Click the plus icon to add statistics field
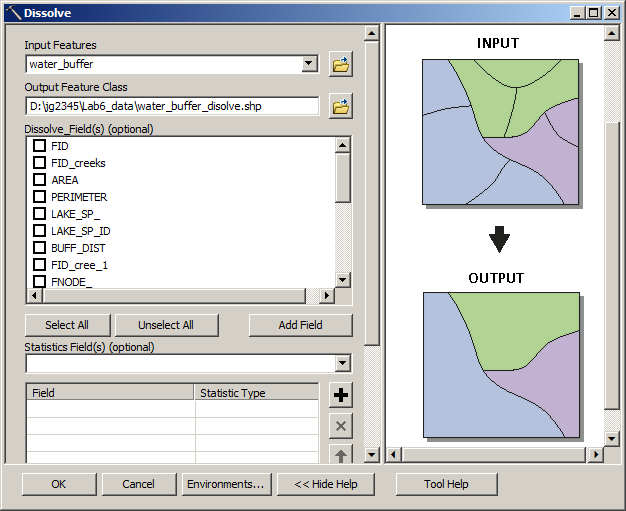Image resolution: width=626 pixels, height=511 pixels. coord(341,395)
